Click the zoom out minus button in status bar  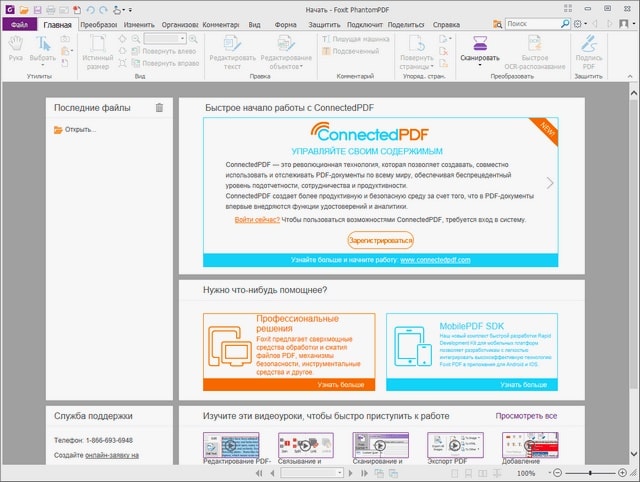tap(558, 473)
